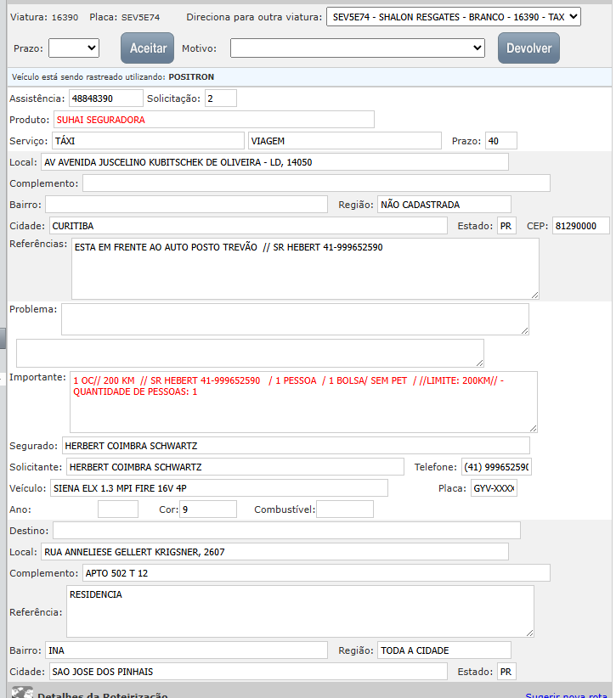
Task: Open the Motivo dropdown
Action: (x=357, y=48)
